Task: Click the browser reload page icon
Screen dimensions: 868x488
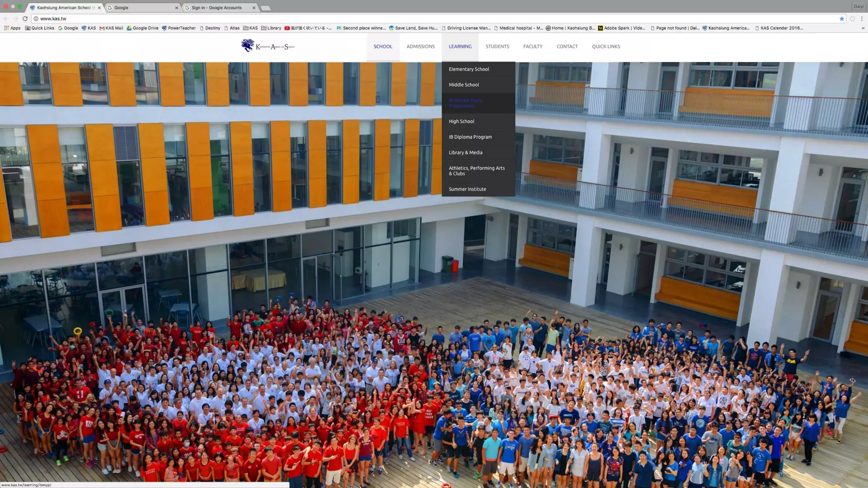Action: point(25,19)
